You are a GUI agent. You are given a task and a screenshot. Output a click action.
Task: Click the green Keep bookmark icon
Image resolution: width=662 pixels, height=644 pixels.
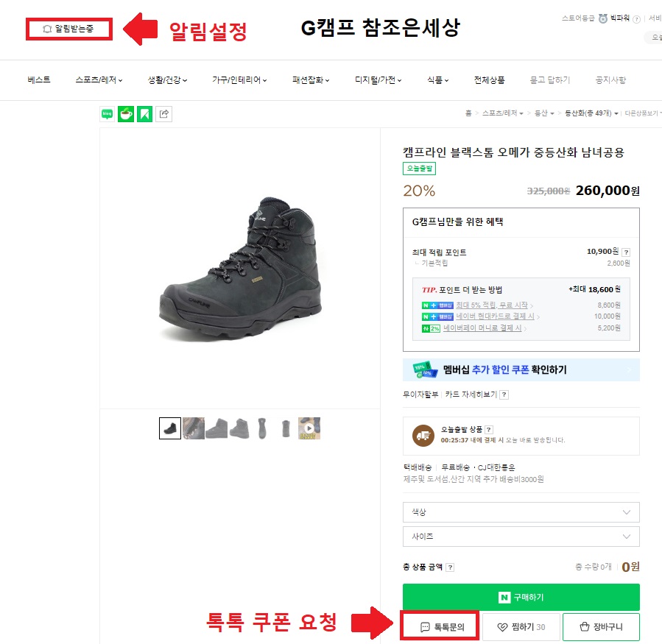(x=145, y=114)
